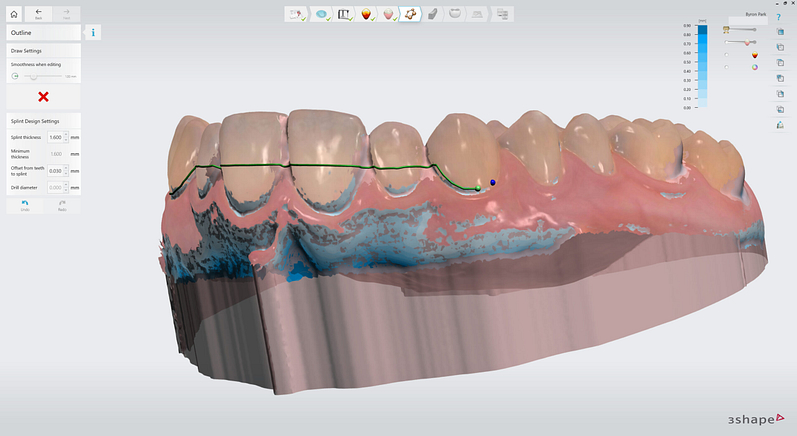The height and width of the screenshot is (436, 797).
Task: Decrease Offset from teeth to splint value
Action: 66,173
